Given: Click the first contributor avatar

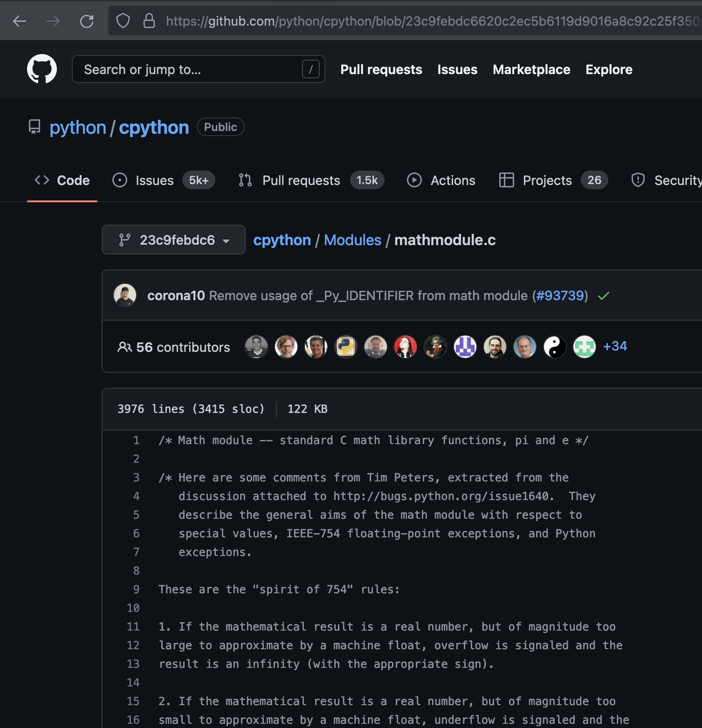Looking at the screenshot, I should (x=256, y=347).
